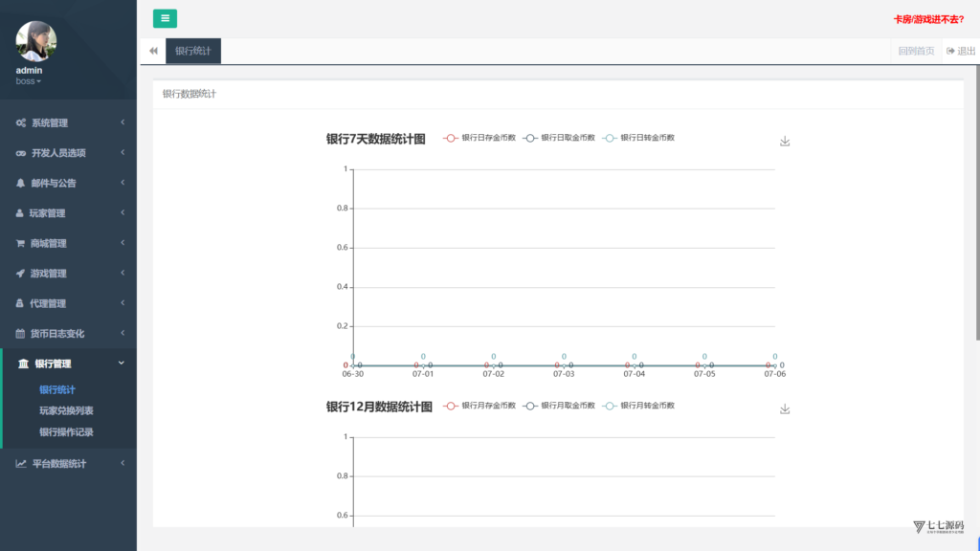Toggle 银行日存金币数 series in 7-day legend
The image size is (980, 551).
click(x=479, y=138)
